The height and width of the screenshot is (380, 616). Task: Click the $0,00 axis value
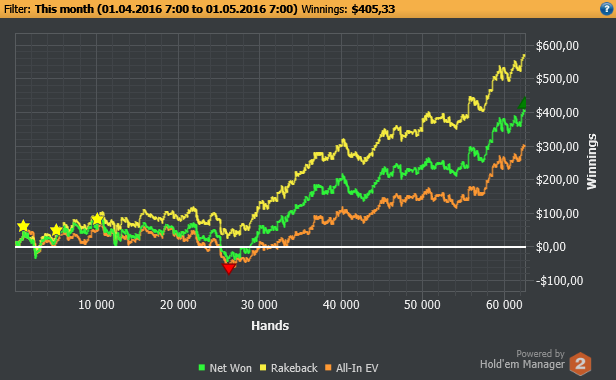pos(551,247)
